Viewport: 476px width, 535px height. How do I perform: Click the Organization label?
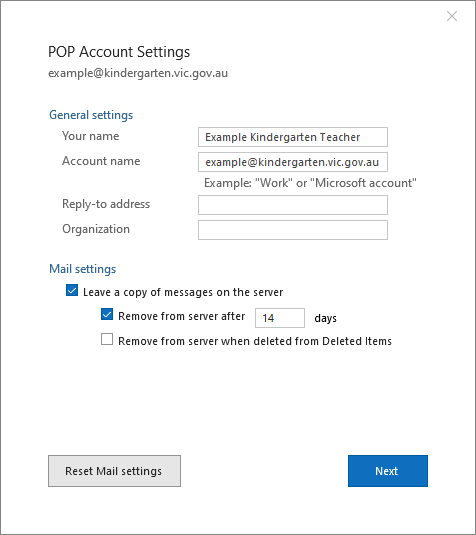coord(96,229)
